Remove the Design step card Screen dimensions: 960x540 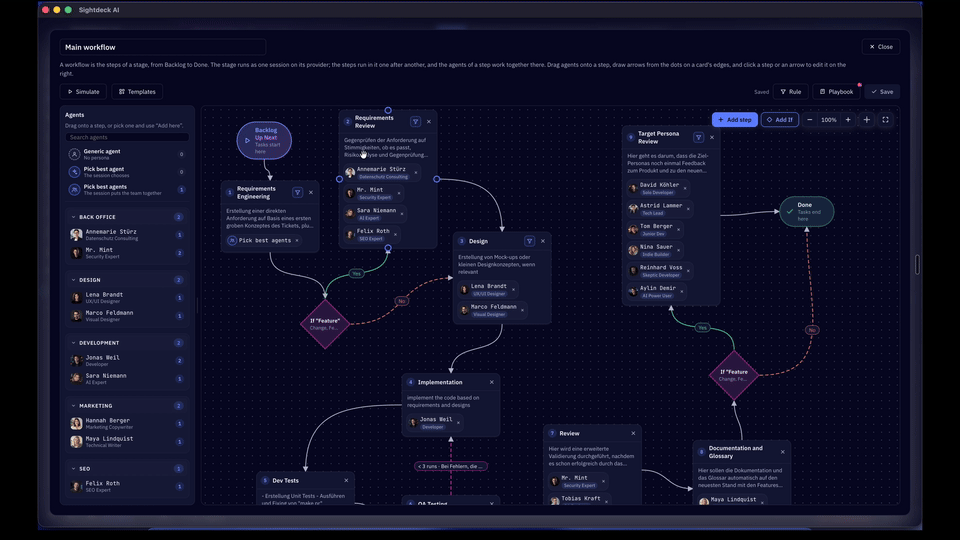pos(543,241)
